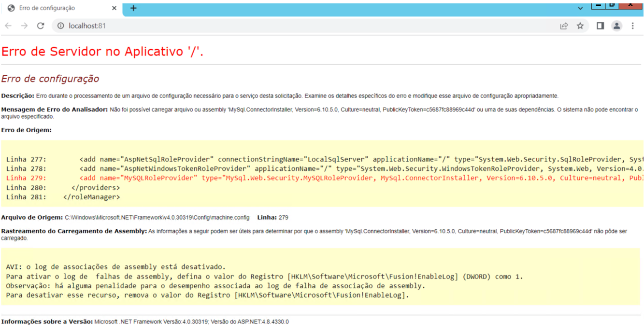This screenshot has height=334, width=644.
Task: Click the localhost:81 address field
Action: pos(304,26)
